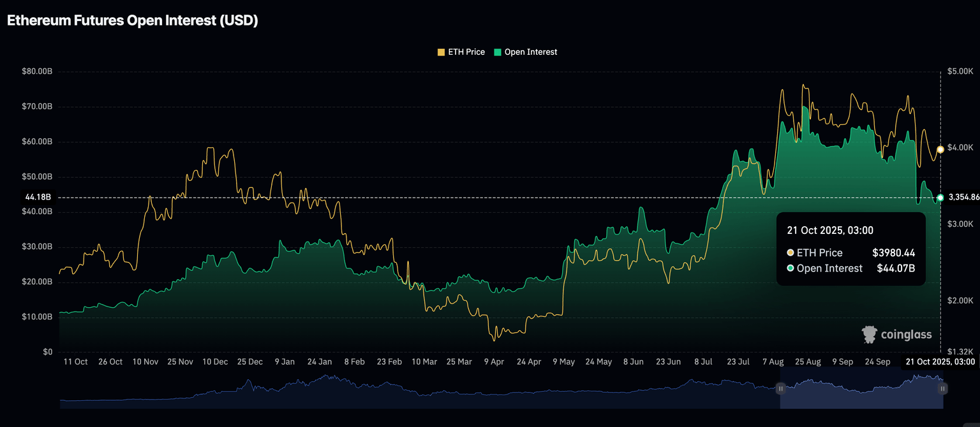Screen dimensions: 980x427
Task: Click the 3,354.86 right axis value label
Action: coord(963,198)
